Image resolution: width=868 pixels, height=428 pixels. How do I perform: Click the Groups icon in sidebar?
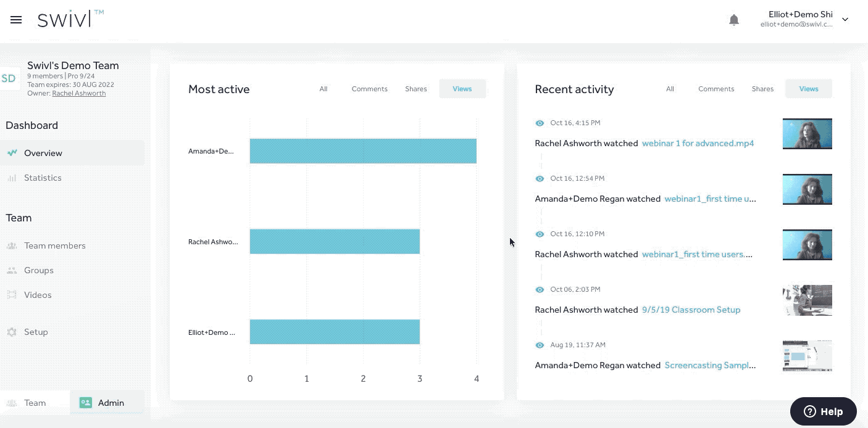click(x=12, y=270)
